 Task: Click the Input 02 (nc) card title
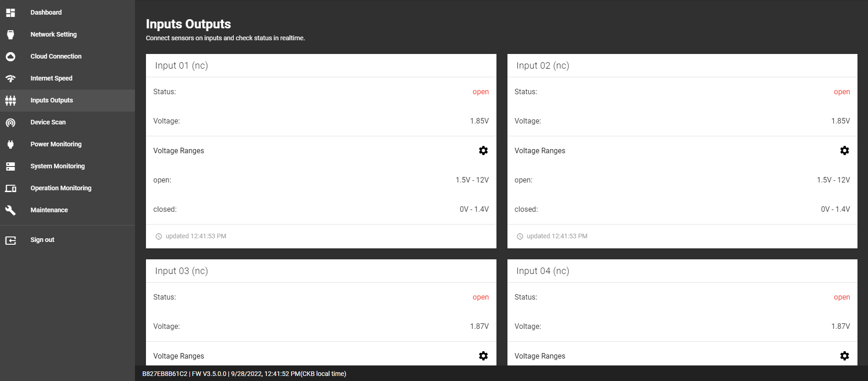tap(543, 65)
